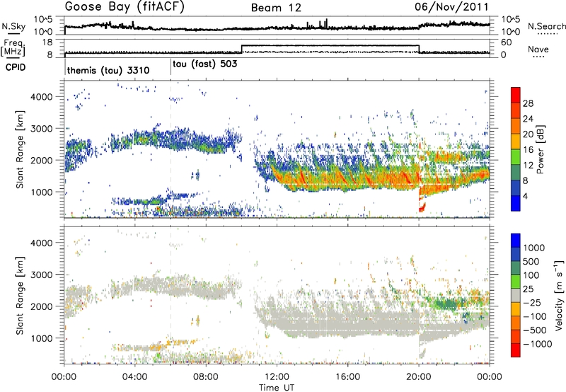The height and width of the screenshot is (392, 566).
Task: Select the '-500' label on Velocity colorbar
Action: click(x=535, y=330)
